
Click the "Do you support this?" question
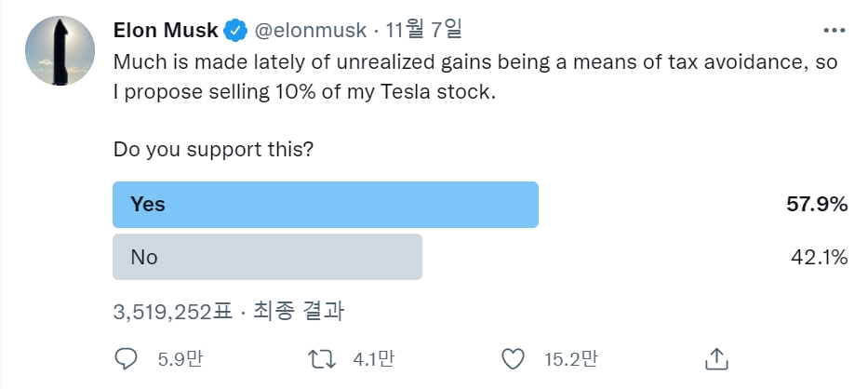coord(214,150)
